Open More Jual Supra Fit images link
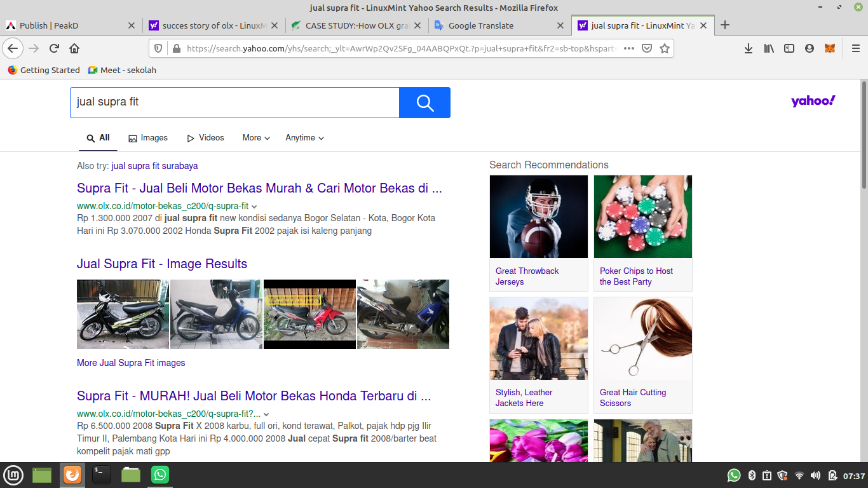This screenshot has width=868, height=488. point(131,363)
